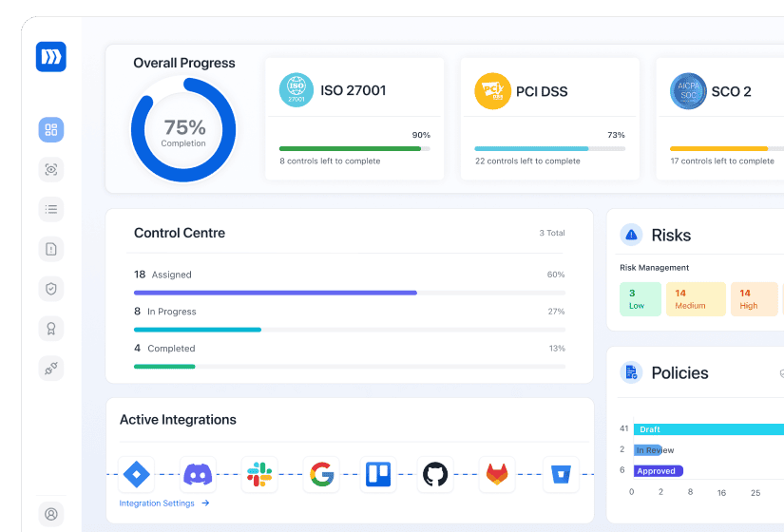Open the Trello integration tile
784x532 pixels.
point(378,474)
